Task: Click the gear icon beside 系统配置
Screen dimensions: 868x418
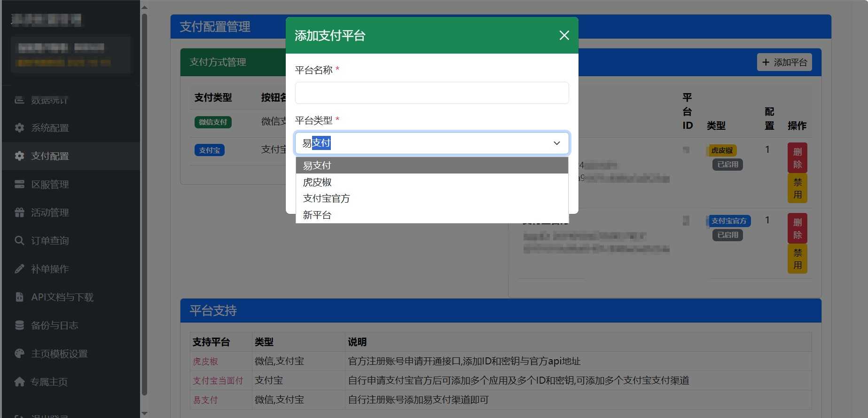Action: 19,128
